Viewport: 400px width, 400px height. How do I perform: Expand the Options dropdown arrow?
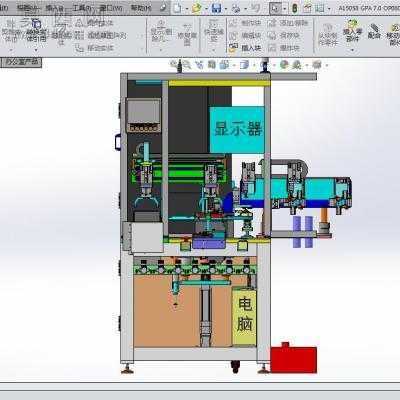point(329,9)
